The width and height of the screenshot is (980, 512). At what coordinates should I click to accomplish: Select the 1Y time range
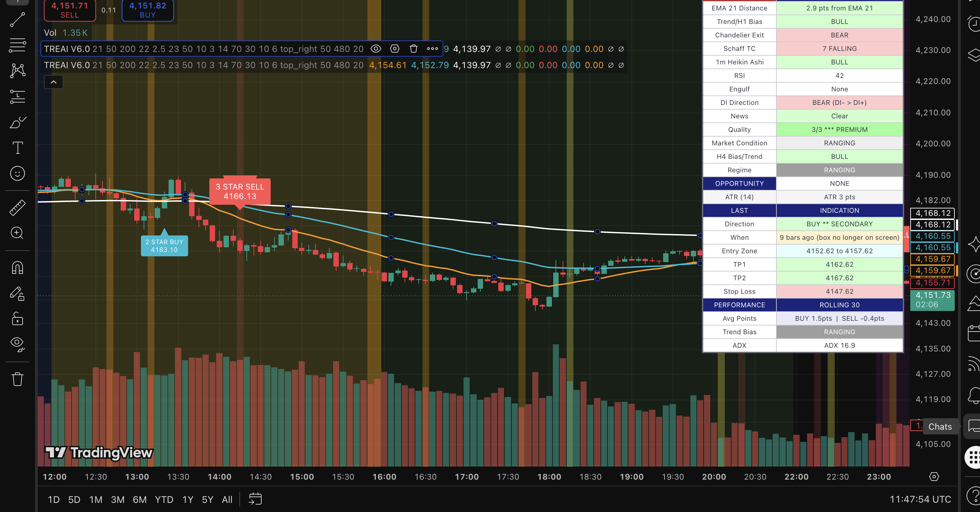(188, 500)
